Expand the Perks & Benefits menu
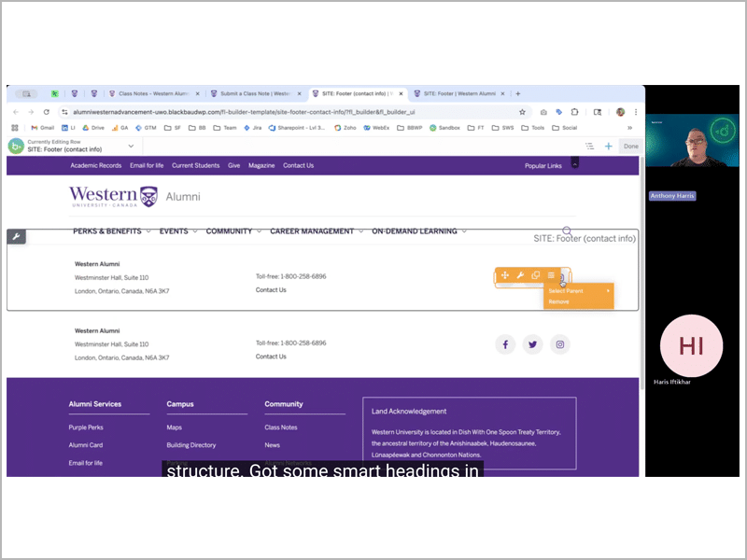747x560 pixels. point(112,231)
